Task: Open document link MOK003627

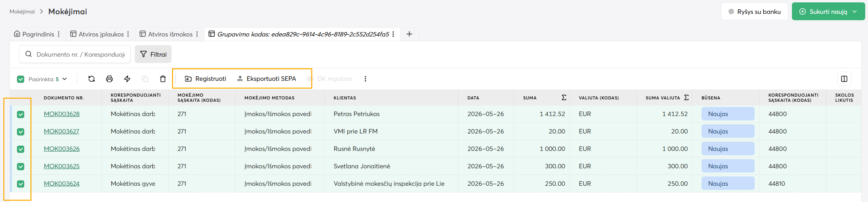Action: click(x=61, y=131)
